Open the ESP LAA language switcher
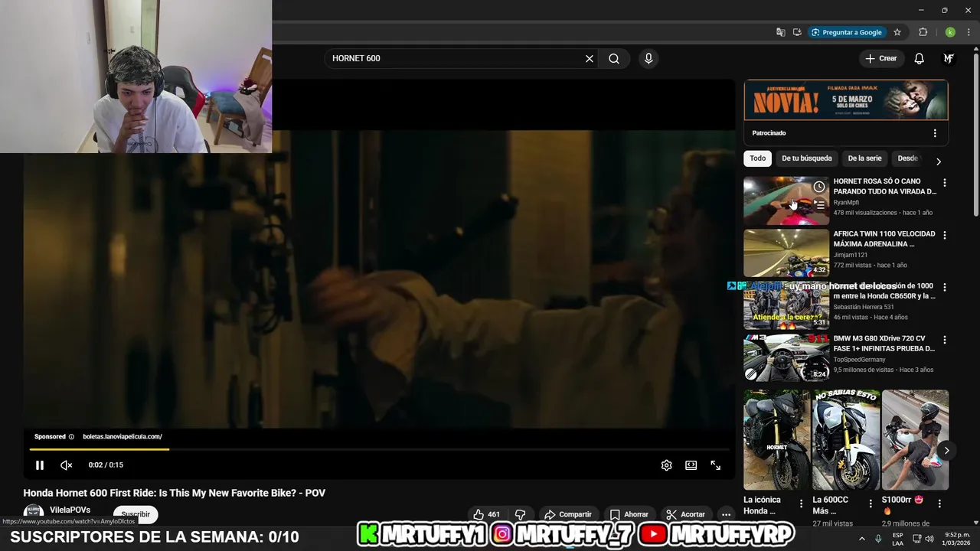Image resolution: width=980 pixels, height=551 pixels. click(897, 539)
